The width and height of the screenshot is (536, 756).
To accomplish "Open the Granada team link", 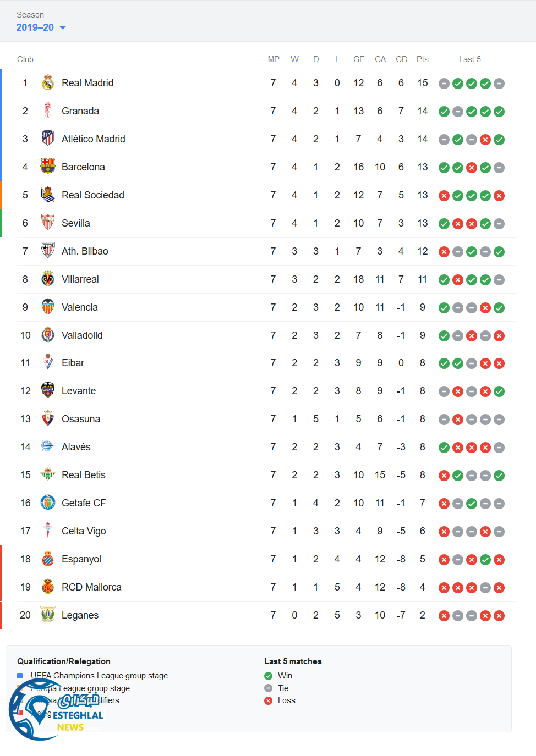I will point(80,111).
